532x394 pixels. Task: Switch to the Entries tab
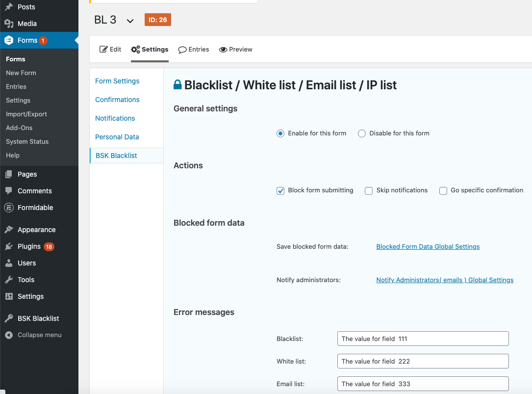193,50
